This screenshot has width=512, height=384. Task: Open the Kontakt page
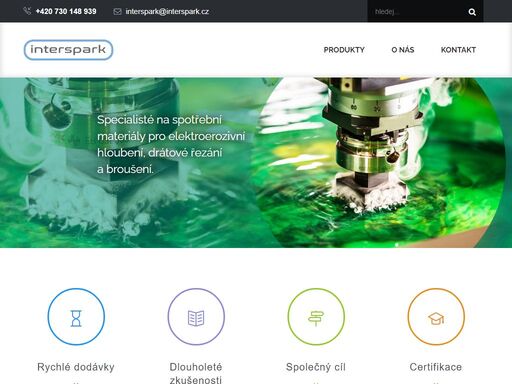pos(458,50)
